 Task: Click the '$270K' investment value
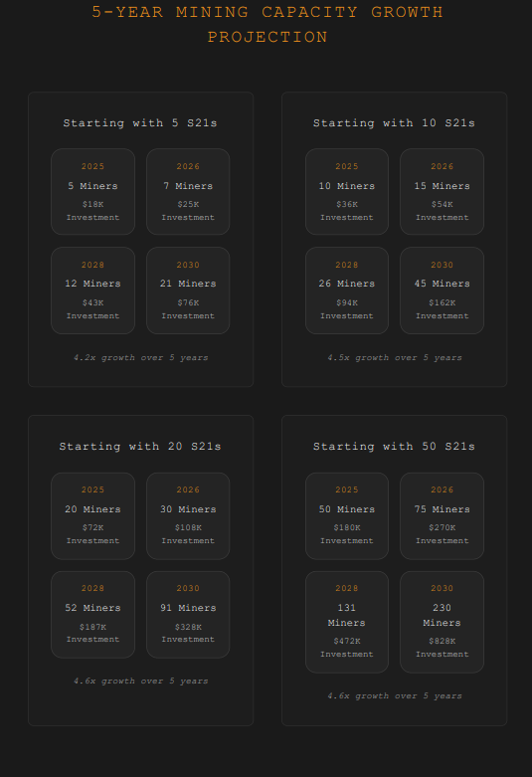(x=442, y=527)
